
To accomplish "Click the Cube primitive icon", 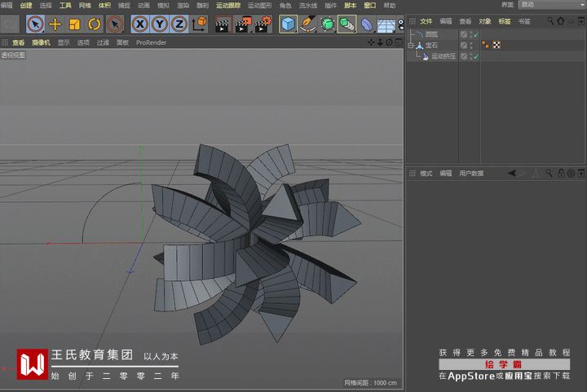I will [288, 24].
